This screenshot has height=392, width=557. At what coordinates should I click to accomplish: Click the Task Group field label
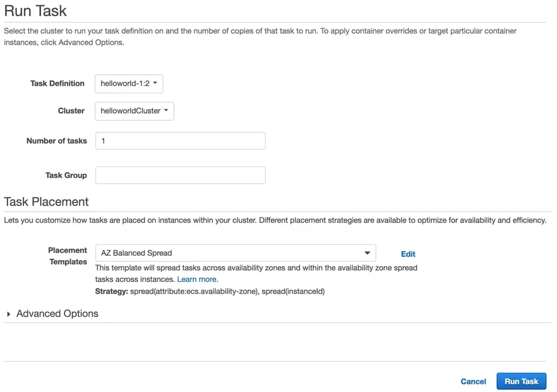click(x=66, y=175)
